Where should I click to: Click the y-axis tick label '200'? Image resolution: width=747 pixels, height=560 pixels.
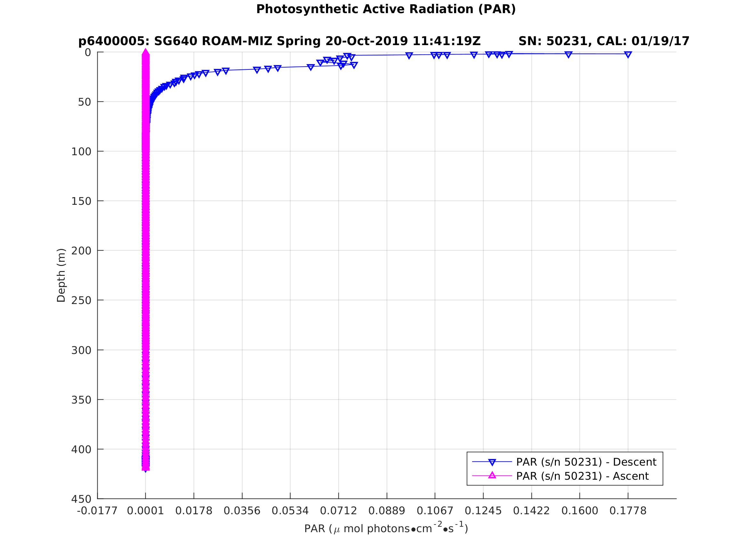[x=81, y=251]
